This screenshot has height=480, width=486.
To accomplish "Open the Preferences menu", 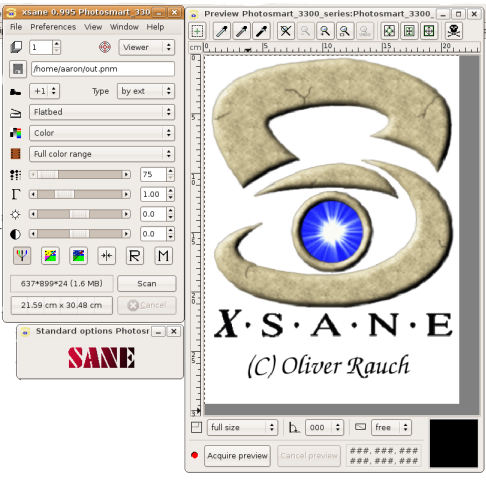I will click(53, 27).
